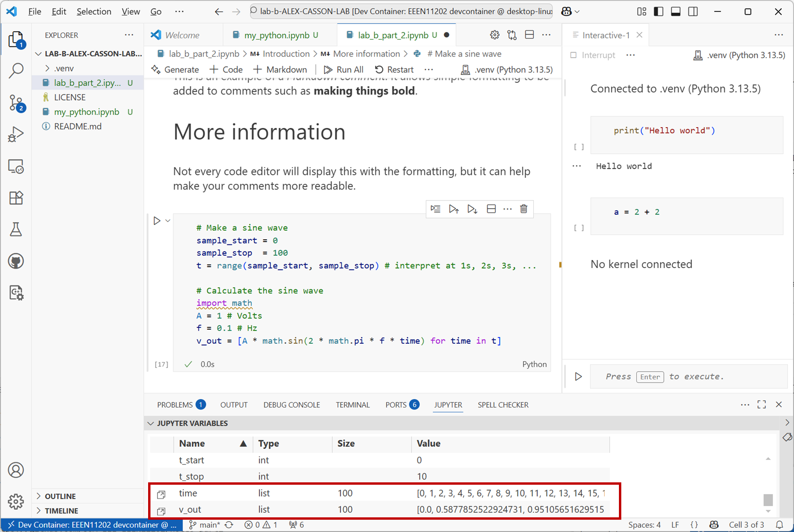The image size is (794, 532).
Task: Expand the .venv folder
Action: pos(47,68)
